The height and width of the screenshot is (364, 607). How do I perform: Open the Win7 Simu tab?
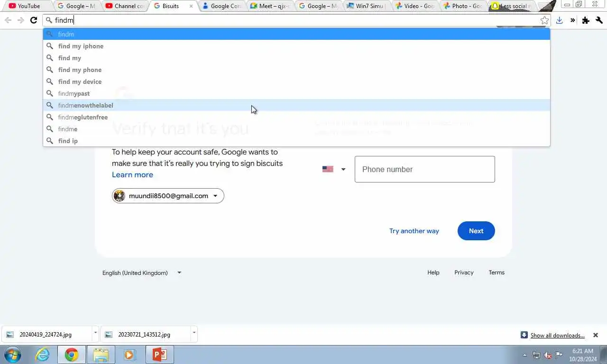367,6
